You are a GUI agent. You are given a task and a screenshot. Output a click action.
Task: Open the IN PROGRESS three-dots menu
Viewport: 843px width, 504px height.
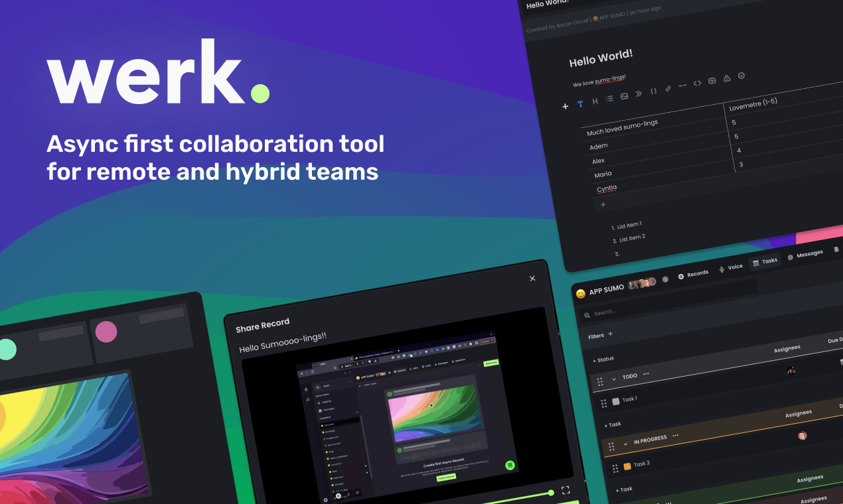click(x=675, y=436)
